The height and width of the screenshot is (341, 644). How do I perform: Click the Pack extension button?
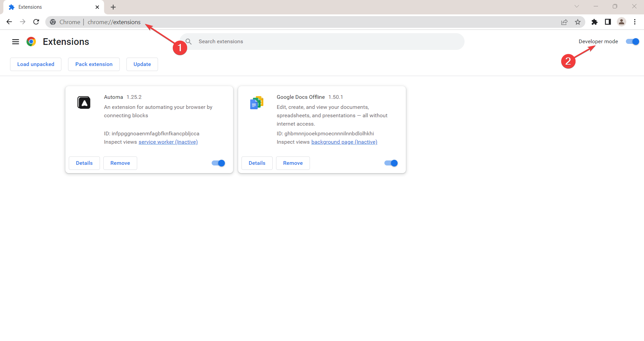click(x=94, y=64)
